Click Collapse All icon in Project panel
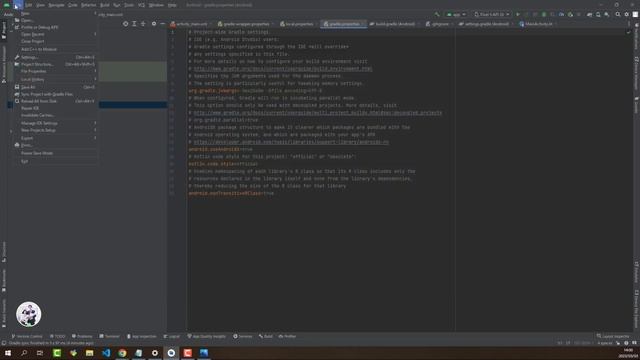Screen dimensions: 640x360 click(143, 24)
